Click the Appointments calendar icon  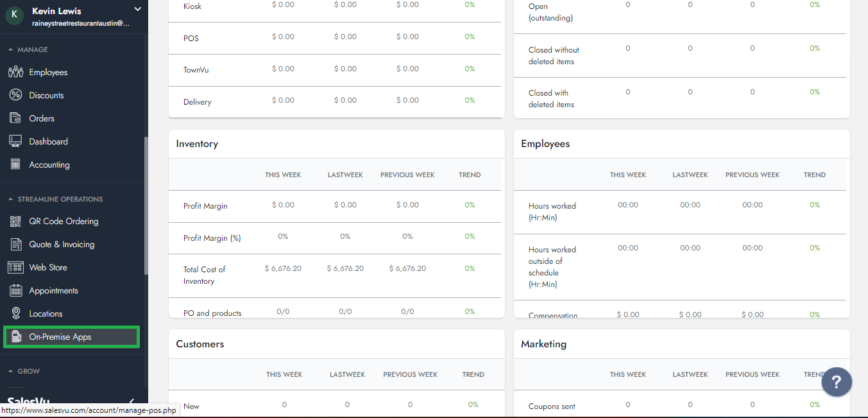click(16, 290)
